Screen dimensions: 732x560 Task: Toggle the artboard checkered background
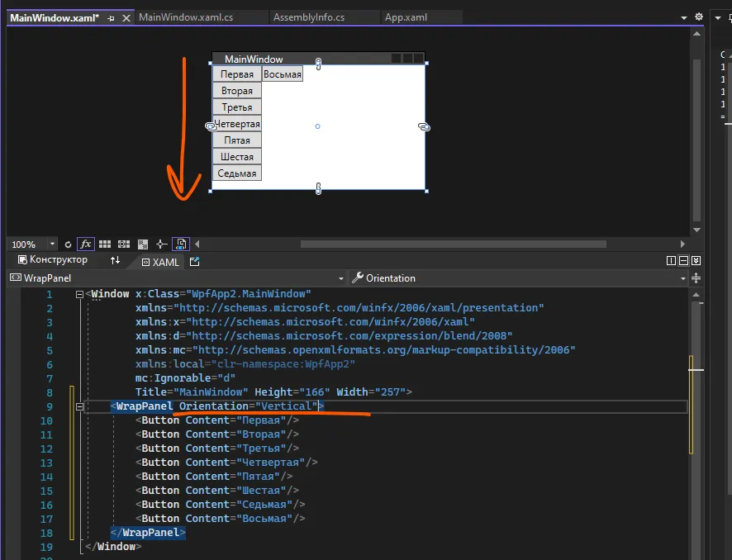(x=143, y=244)
